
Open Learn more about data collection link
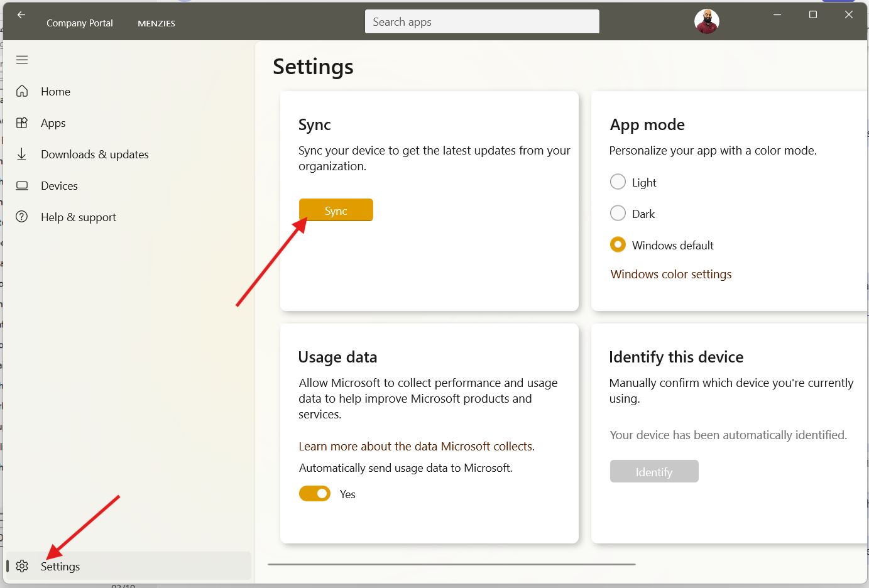pyautogui.click(x=416, y=447)
